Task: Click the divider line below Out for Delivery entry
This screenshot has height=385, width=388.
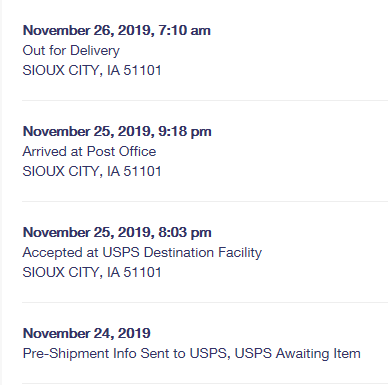Action: (x=205, y=100)
